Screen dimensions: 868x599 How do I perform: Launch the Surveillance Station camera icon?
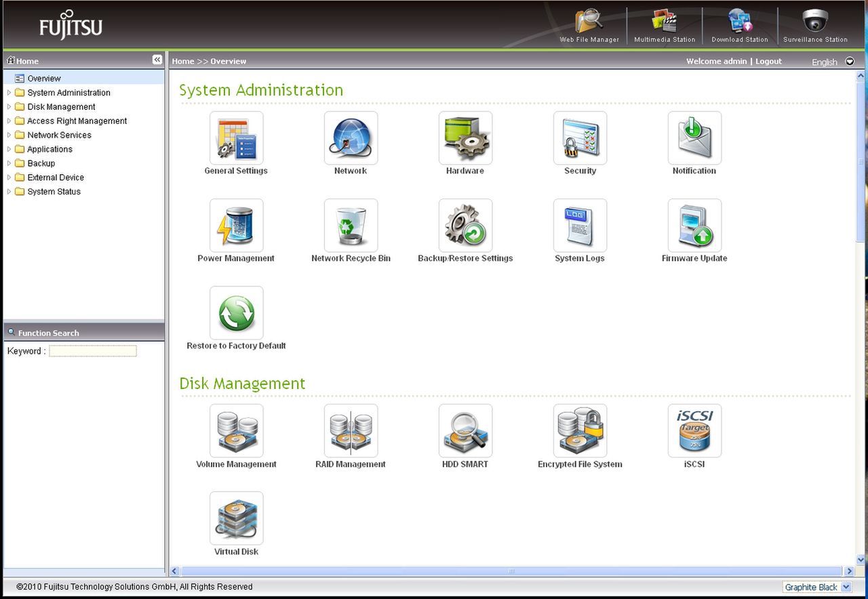(x=815, y=21)
